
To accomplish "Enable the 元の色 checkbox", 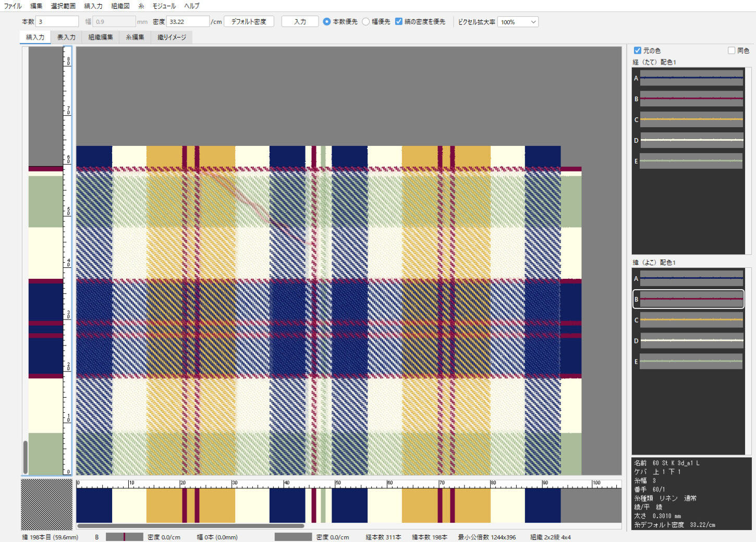I will [637, 51].
